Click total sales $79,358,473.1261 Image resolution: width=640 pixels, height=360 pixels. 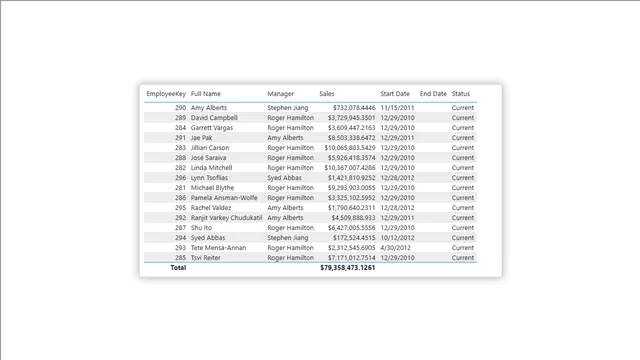[348, 268]
